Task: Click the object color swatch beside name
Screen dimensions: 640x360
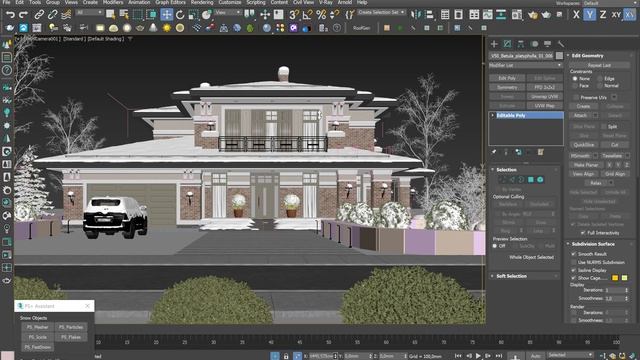Action: coord(559,56)
